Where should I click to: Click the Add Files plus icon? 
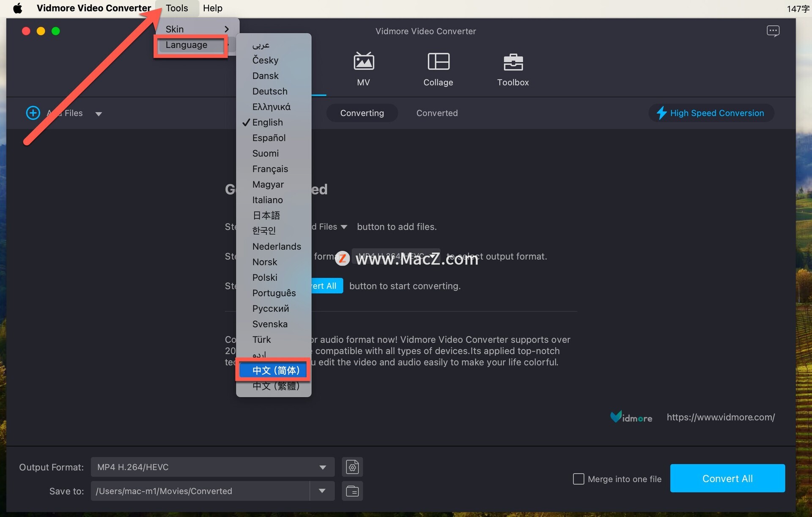(x=33, y=113)
